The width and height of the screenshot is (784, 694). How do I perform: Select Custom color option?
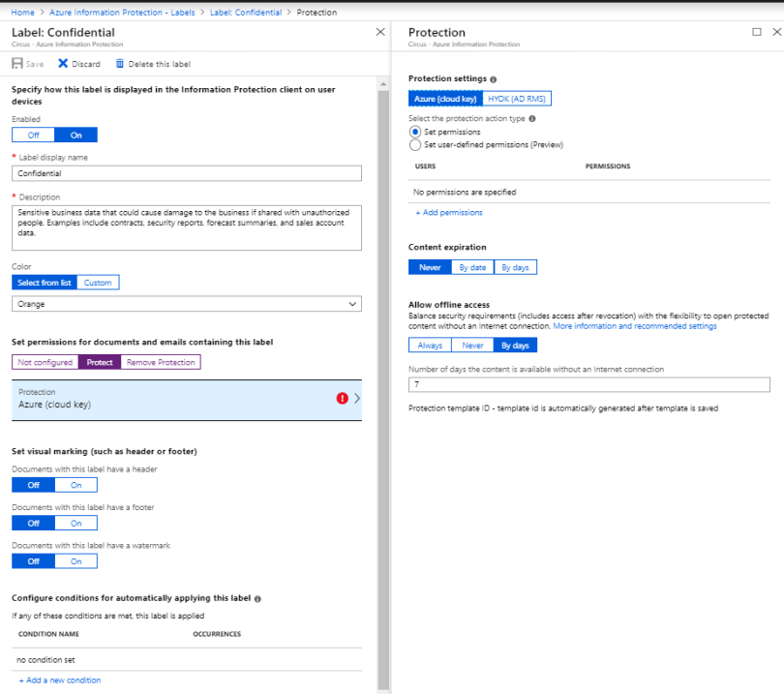(98, 283)
